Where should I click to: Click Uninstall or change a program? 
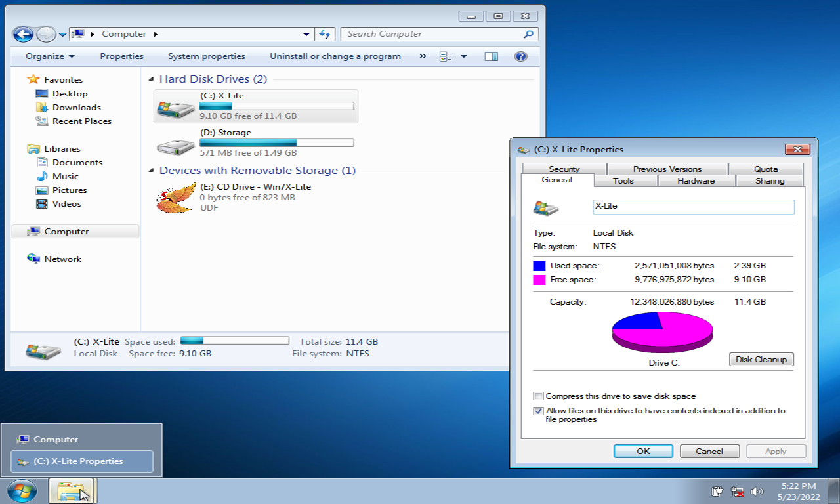[x=335, y=56]
